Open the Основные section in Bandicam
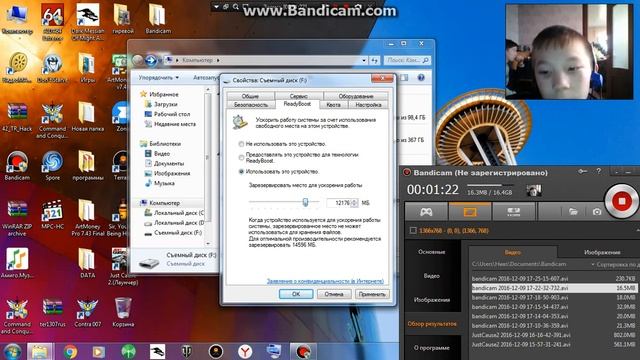Screen dimensions: 640x360 tap(431, 252)
